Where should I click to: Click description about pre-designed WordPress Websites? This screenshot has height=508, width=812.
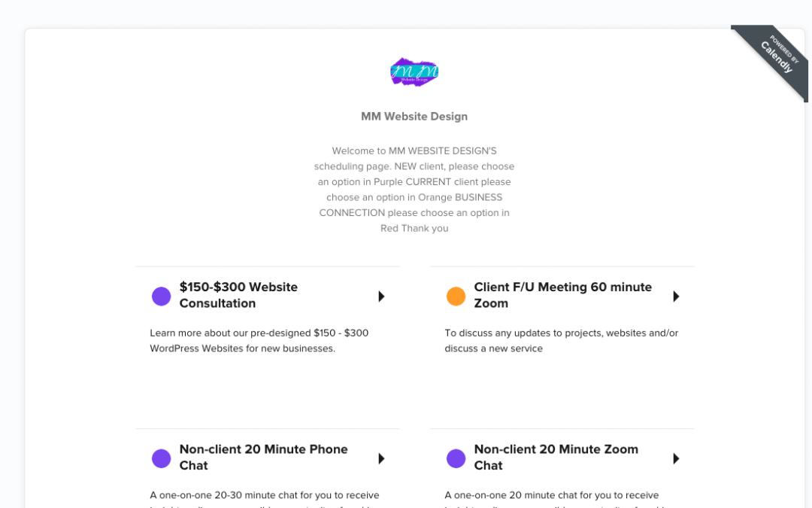tap(259, 341)
